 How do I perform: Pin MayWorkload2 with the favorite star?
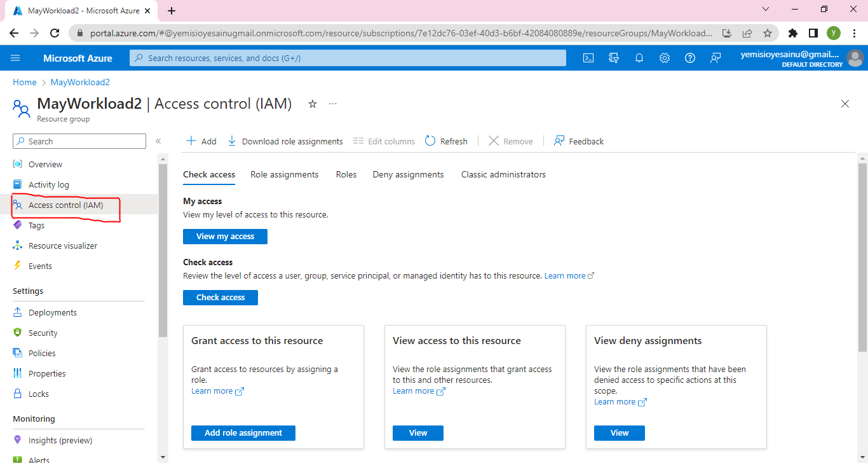(x=313, y=104)
